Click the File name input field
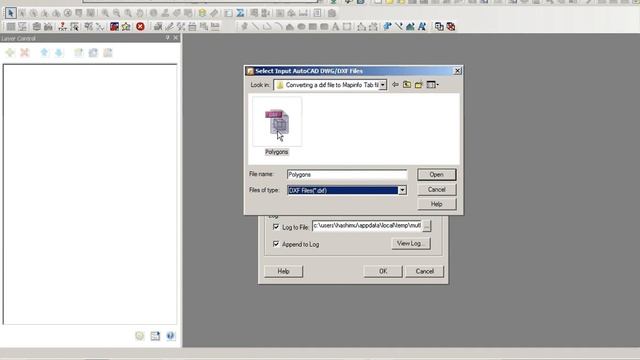 [347, 175]
